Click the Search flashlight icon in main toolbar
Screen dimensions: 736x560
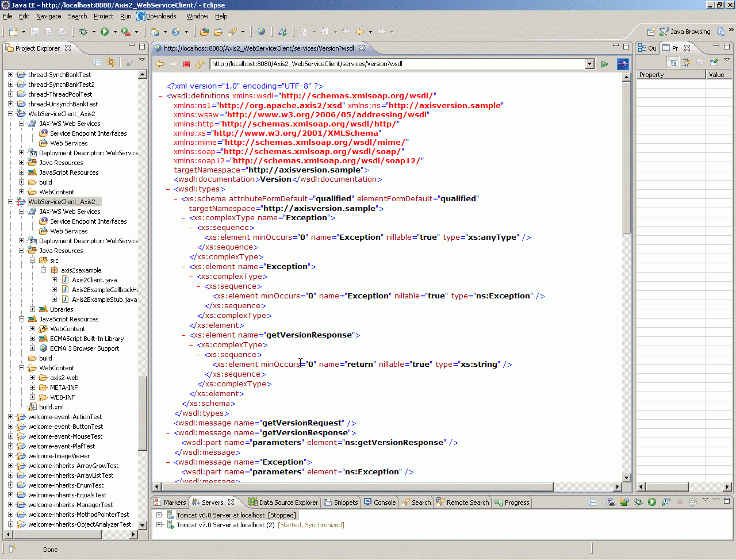pos(233,32)
